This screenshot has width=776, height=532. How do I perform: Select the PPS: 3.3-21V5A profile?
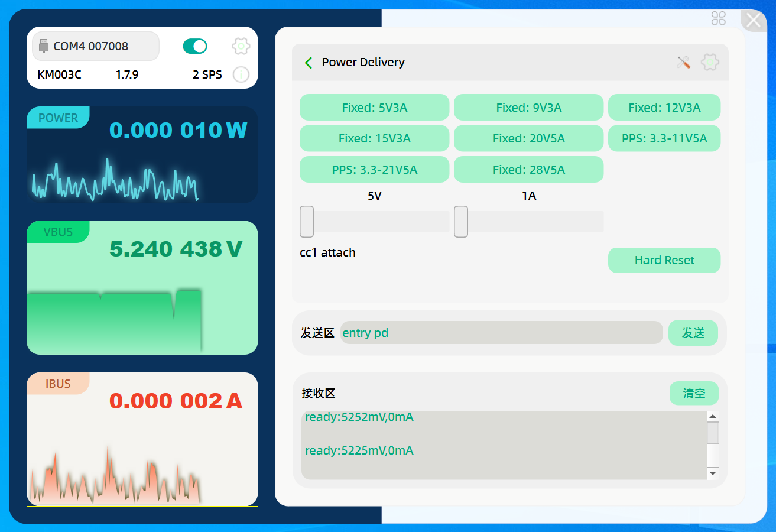(x=374, y=169)
